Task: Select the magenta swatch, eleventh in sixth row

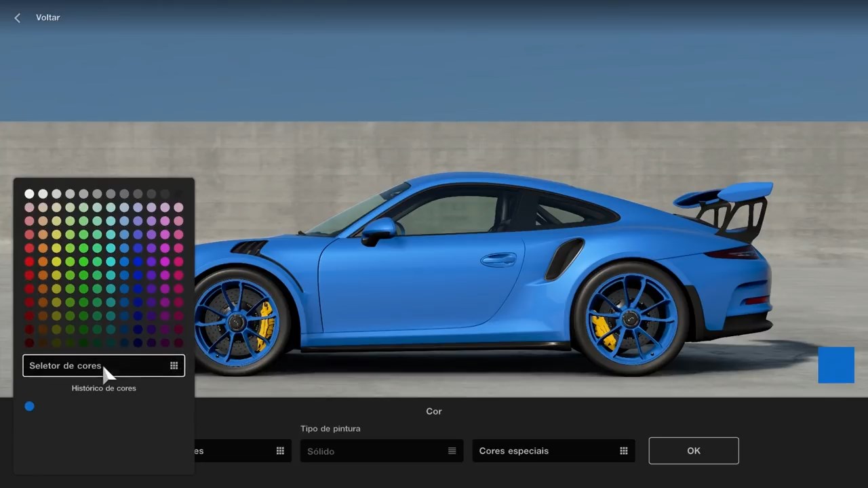Action: [165, 262]
